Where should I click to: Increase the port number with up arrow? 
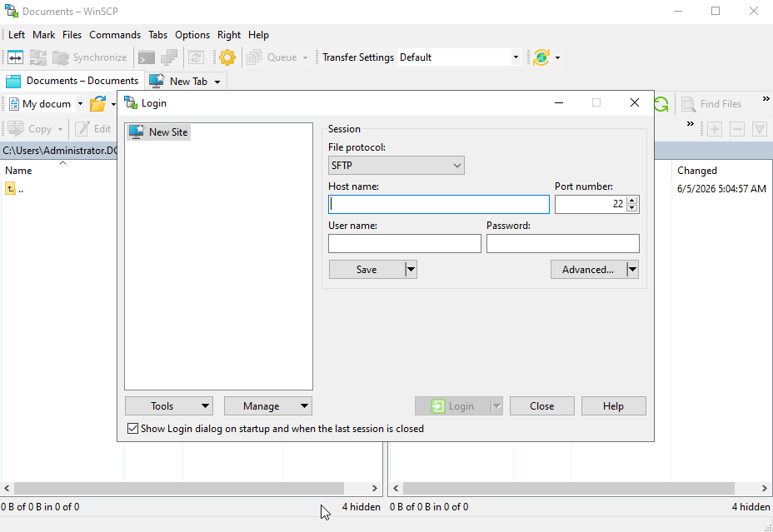tap(632, 200)
